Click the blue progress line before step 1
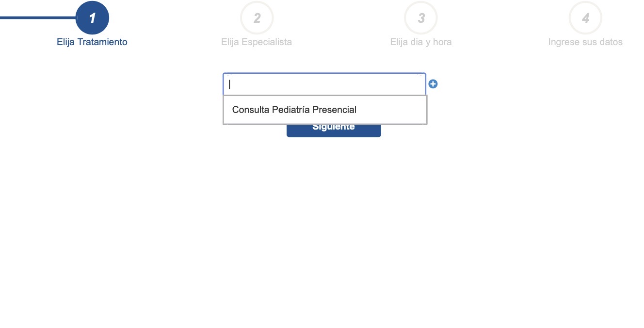The height and width of the screenshot is (328, 644). (x=38, y=18)
